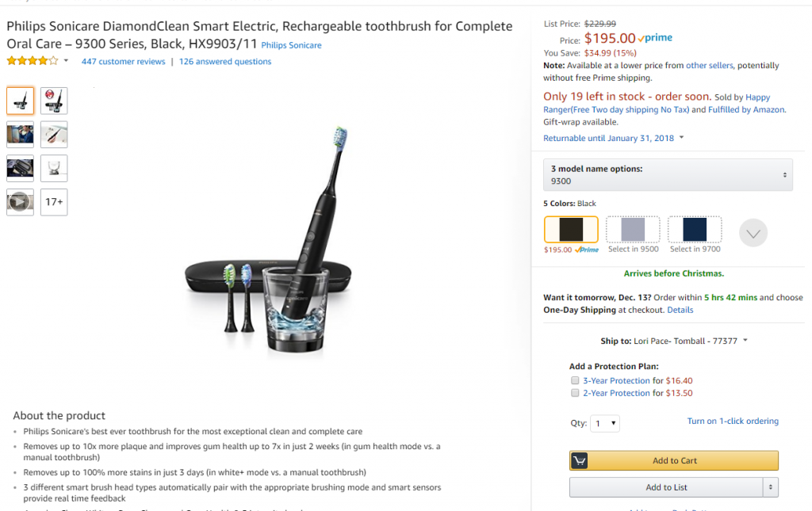Play the product video thumbnail
812x511 pixels.
click(x=20, y=202)
